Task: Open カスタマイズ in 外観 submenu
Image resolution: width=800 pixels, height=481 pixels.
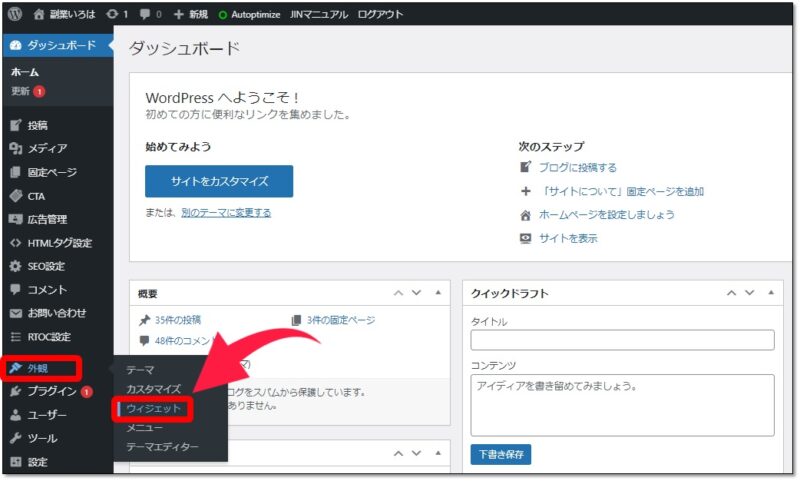Action: [154, 389]
